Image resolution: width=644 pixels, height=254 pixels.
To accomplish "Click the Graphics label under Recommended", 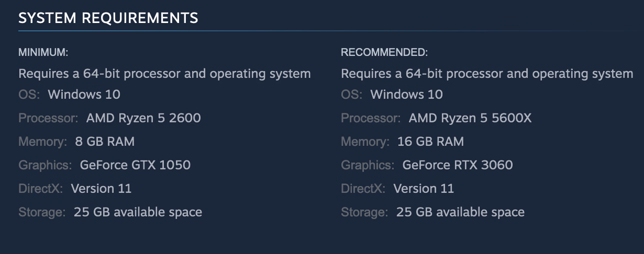I will 368,165.
